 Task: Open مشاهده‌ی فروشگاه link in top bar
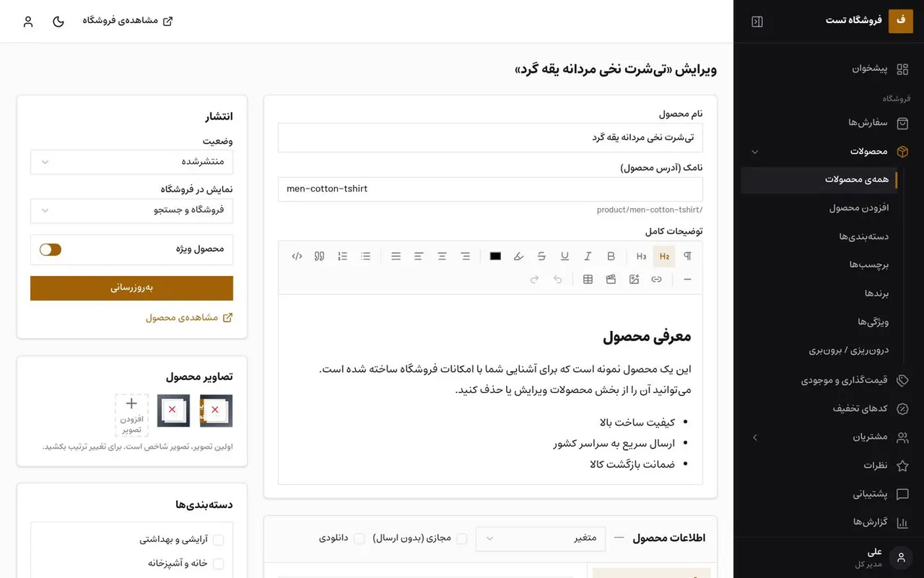(127, 21)
